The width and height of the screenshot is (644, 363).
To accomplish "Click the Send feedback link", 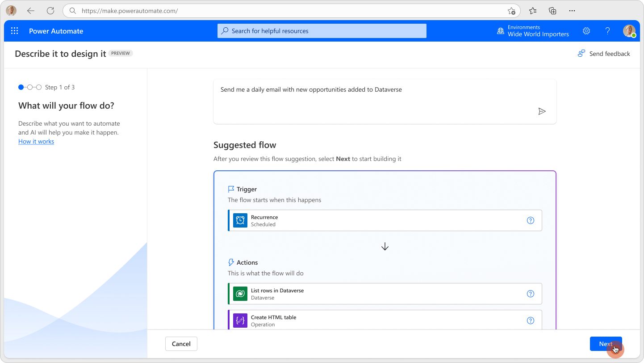I will 610,54.
